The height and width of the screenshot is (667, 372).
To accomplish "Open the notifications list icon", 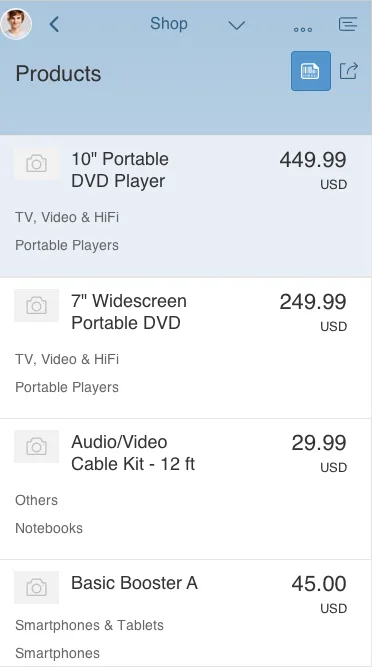I will pos(347,24).
